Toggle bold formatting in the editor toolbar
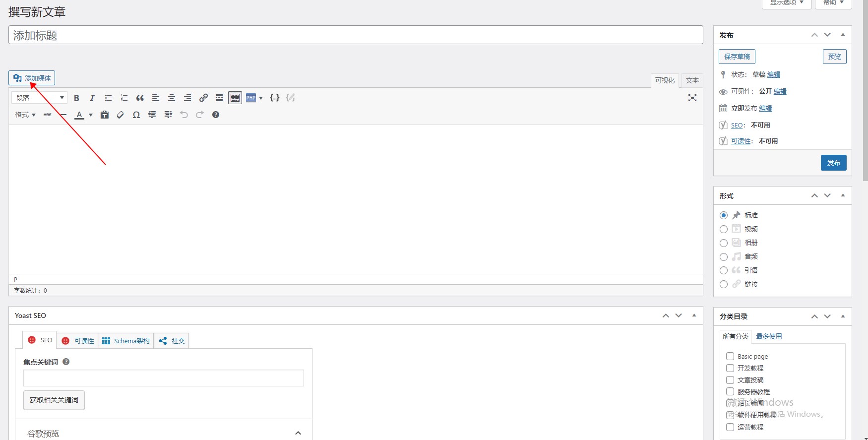 tap(76, 98)
